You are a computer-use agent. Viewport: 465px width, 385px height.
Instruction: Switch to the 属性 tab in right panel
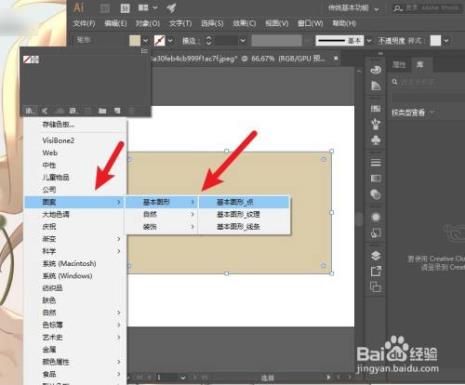399,65
